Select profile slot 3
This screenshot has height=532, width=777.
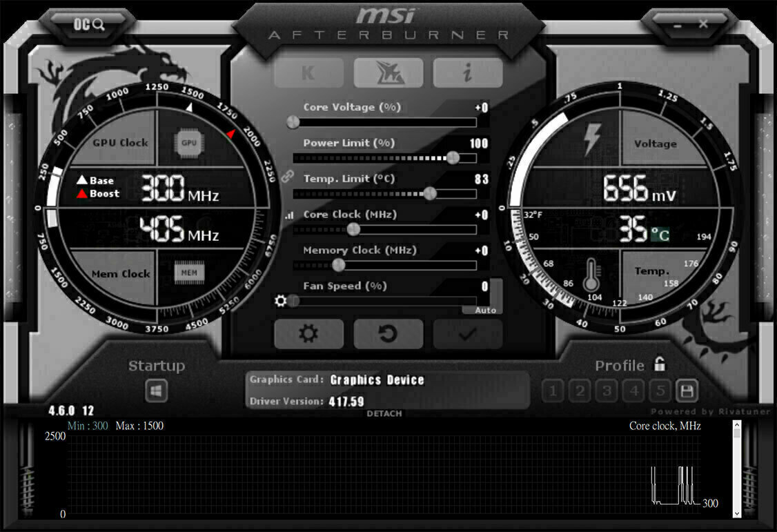coord(607,391)
